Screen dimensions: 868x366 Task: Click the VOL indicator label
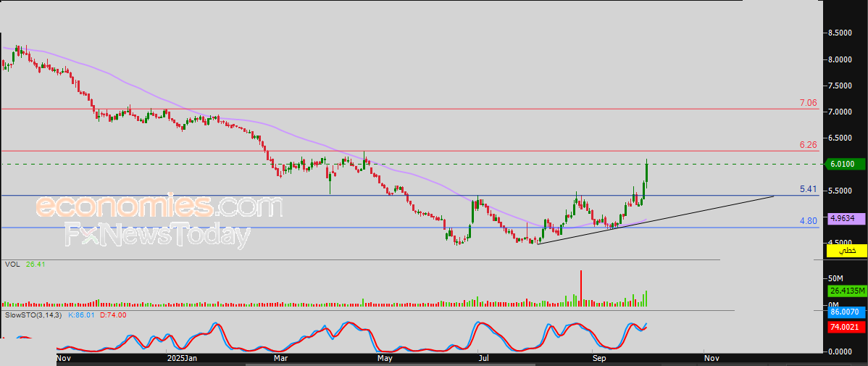(12, 265)
